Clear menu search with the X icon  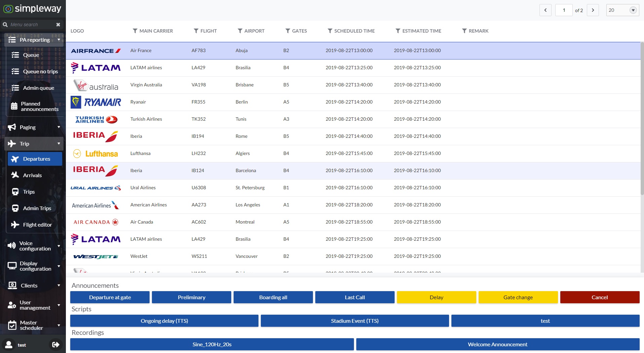tap(58, 25)
